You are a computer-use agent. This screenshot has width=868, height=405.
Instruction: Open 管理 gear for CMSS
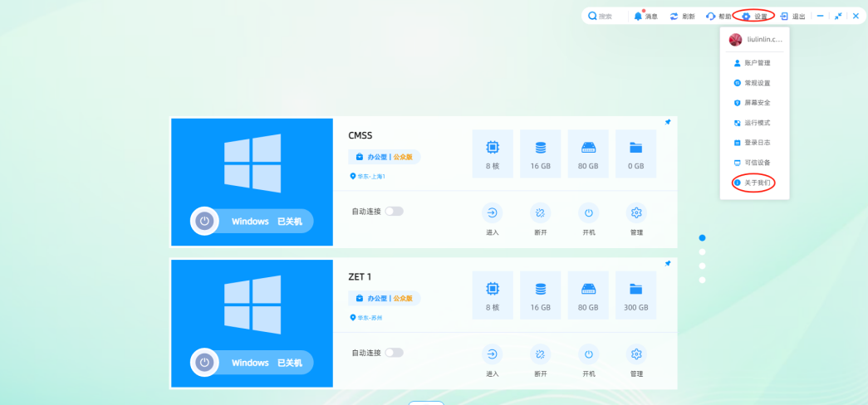[636, 212]
